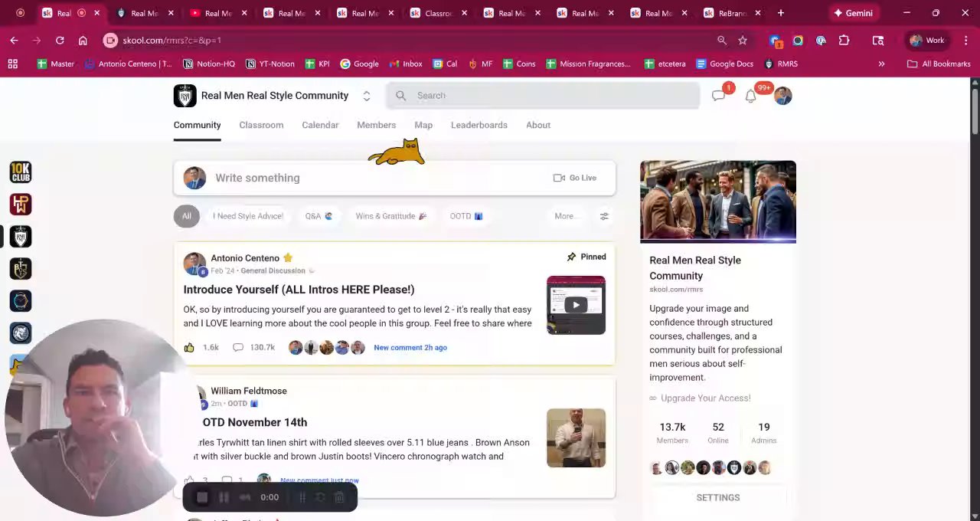Viewport: 980px width, 521px height.
Task: Open the Chrome apps grid shortcut
Action: pos(13,64)
